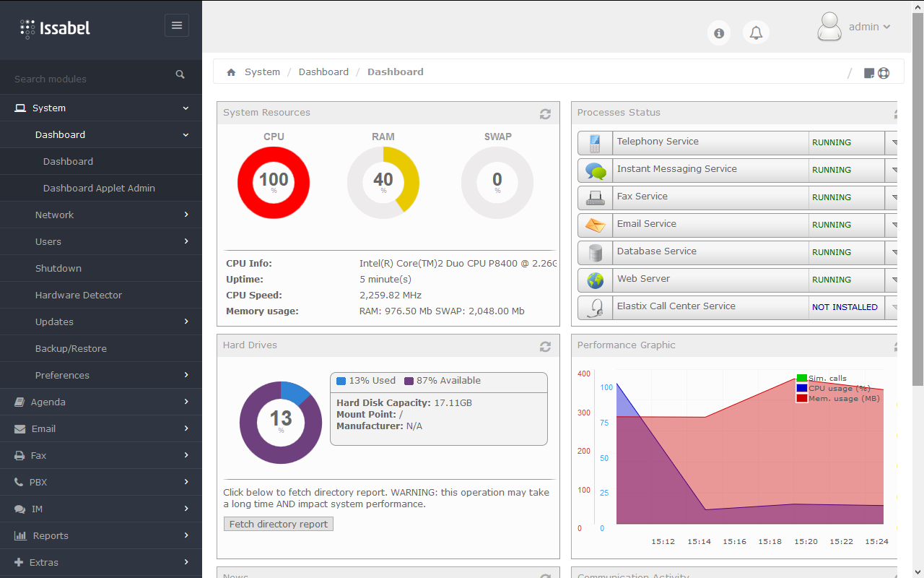
Task: Click the Instant Messaging chat icon
Action: (x=596, y=171)
